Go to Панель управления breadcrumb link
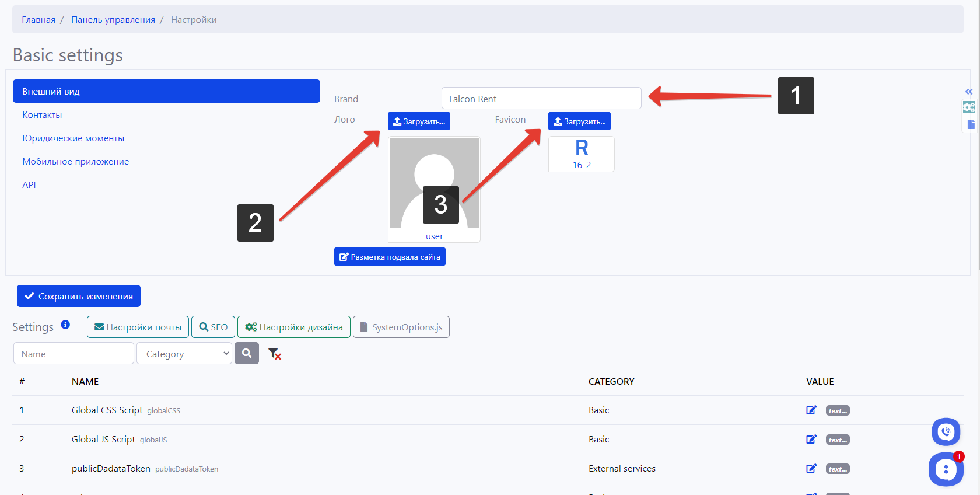Screen dimensions: 980x495 [113, 20]
